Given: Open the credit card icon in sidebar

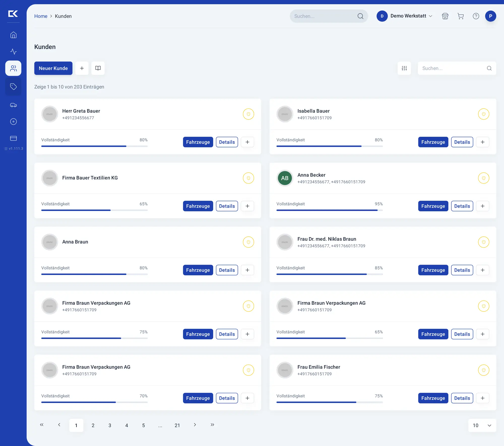Looking at the screenshot, I should [13, 138].
